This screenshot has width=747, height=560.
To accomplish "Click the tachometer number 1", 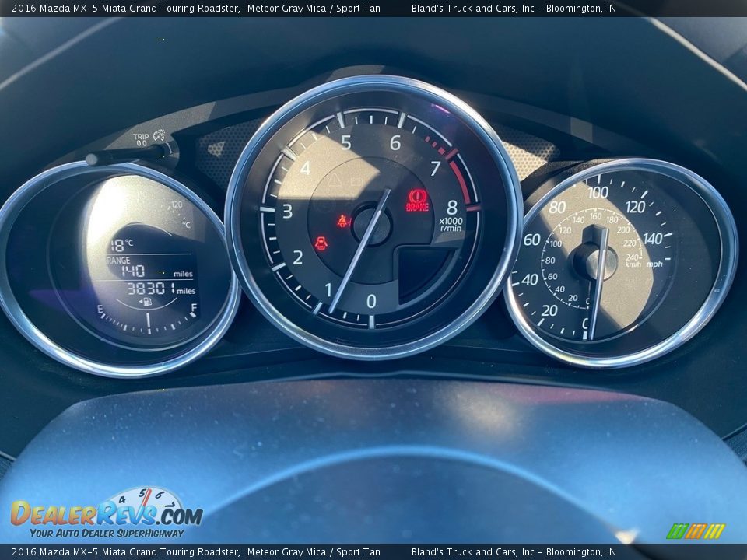I will (328, 289).
